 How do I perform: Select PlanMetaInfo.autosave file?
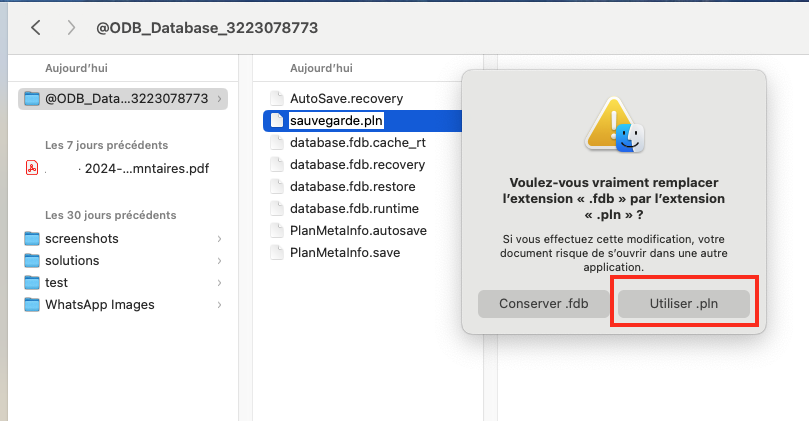[x=358, y=231]
